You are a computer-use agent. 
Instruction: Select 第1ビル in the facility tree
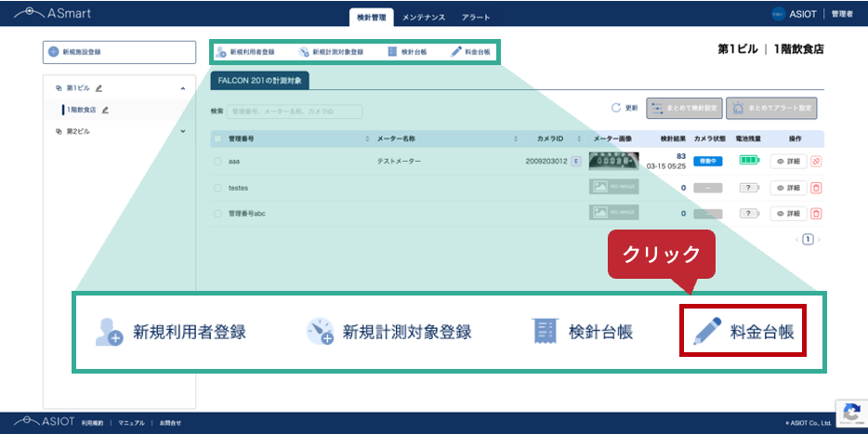[78, 88]
